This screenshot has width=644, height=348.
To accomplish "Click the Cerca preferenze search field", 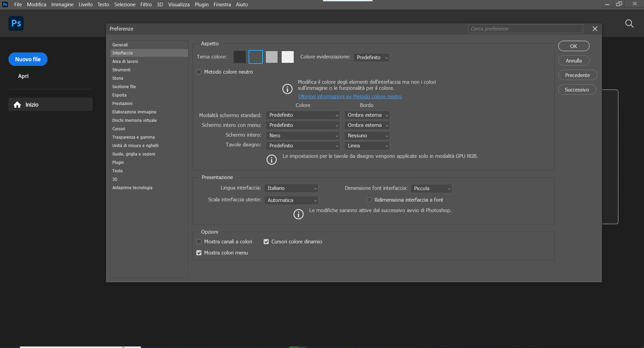I will coord(525,29).
